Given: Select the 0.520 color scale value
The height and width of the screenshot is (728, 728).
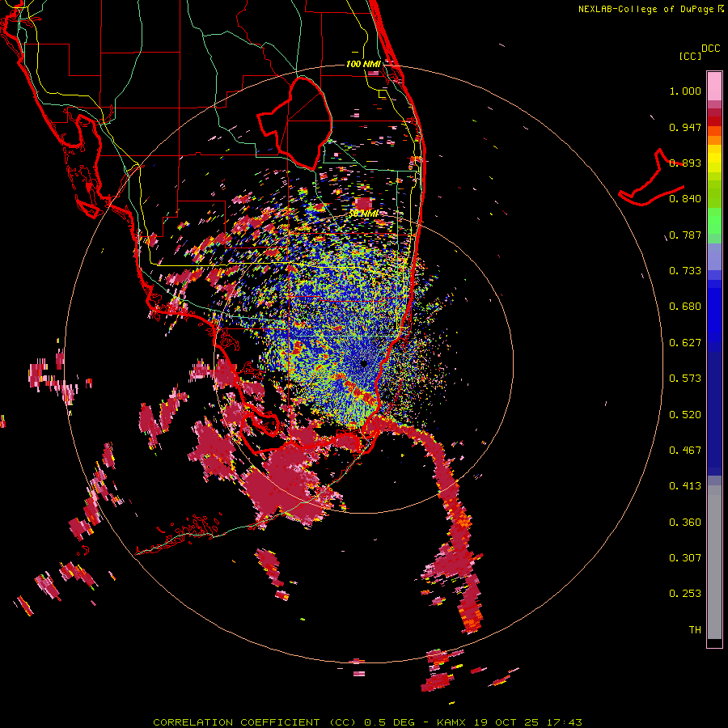Looking at the screenshot, I should pos(685,415).
